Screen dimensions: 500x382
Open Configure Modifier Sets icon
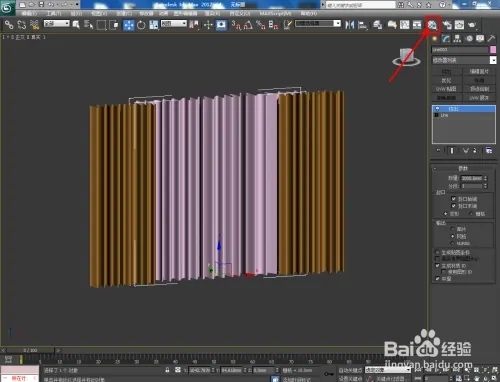[x=489, y=151]
